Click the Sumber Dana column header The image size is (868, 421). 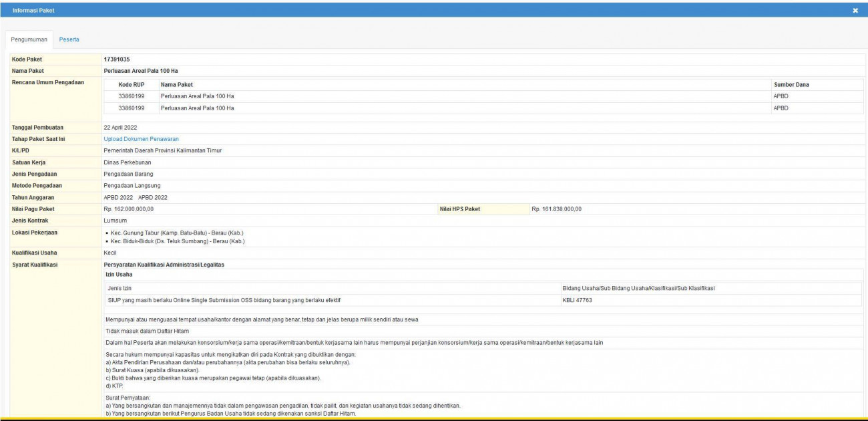tap(791, 85)
